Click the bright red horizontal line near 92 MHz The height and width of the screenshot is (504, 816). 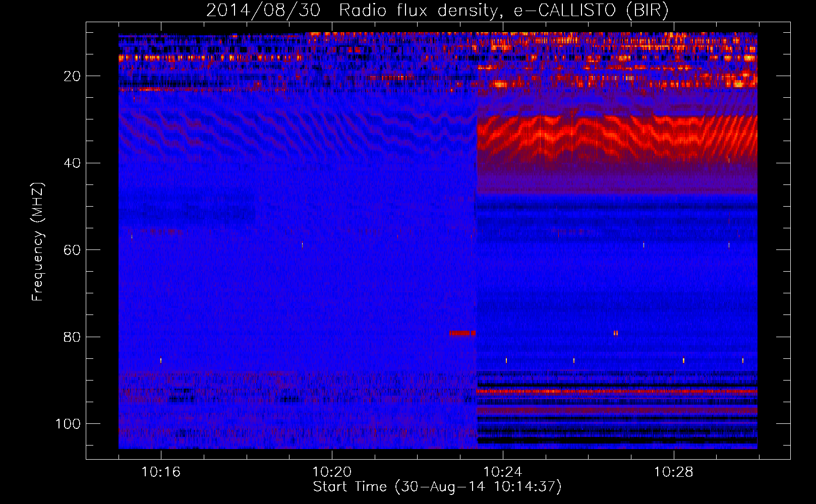click(x=617, y=391)
